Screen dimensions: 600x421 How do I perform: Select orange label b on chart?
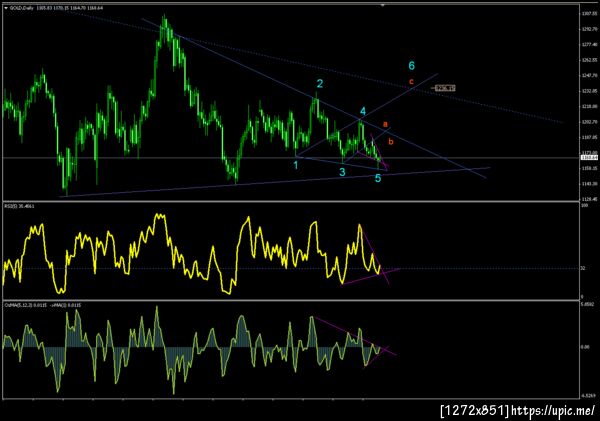391,141
